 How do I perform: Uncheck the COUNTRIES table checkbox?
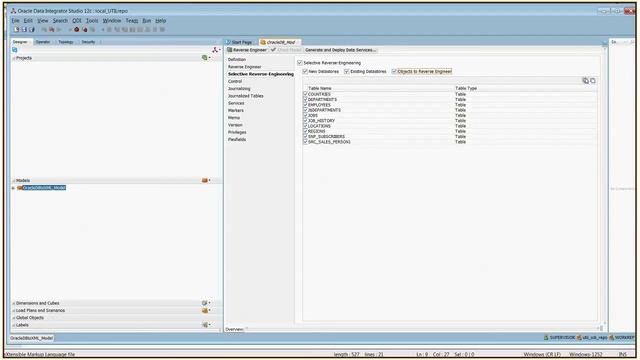click(x=305, y=94)
